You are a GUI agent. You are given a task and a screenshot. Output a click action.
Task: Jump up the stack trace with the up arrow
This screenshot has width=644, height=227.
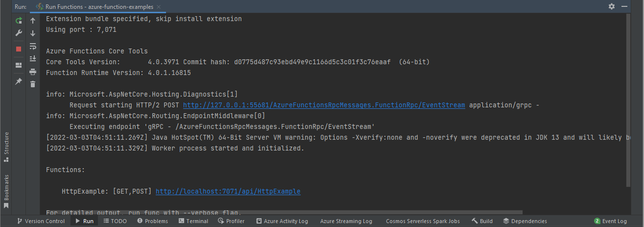tap(33, 21)
